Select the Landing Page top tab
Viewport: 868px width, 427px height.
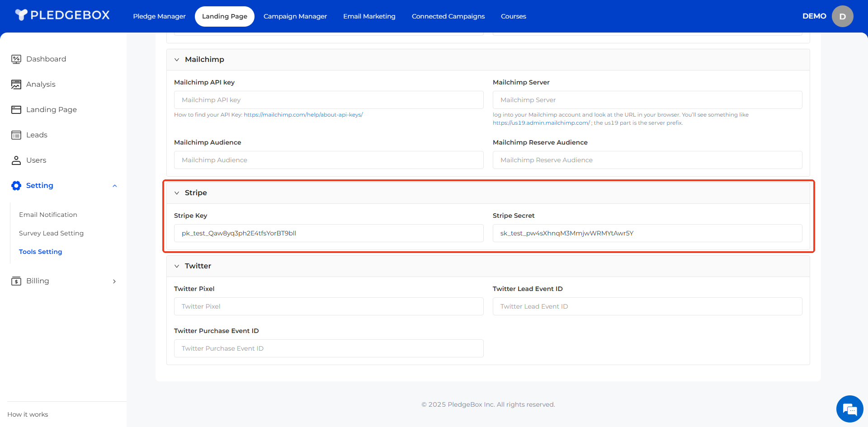[225, 16]
